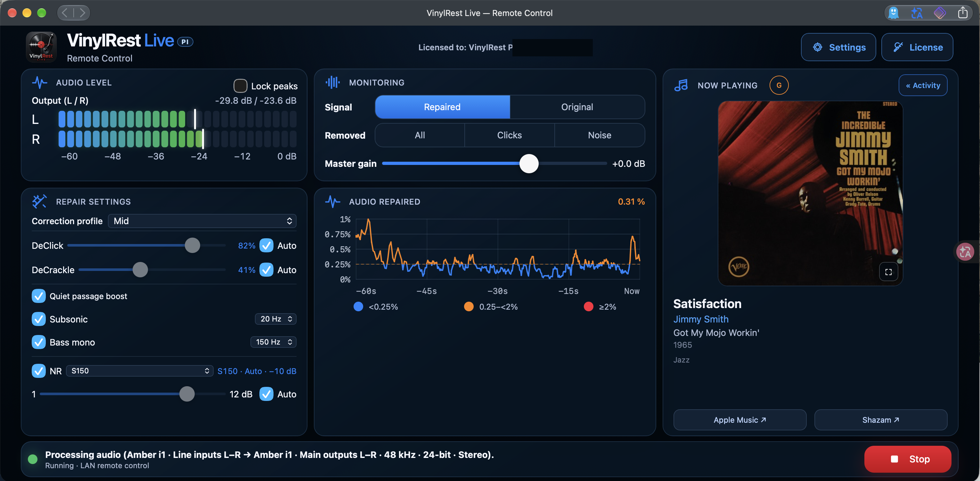
Task: Open track in Apple Music
Action: pyautogui.click(x=739, y=420)
